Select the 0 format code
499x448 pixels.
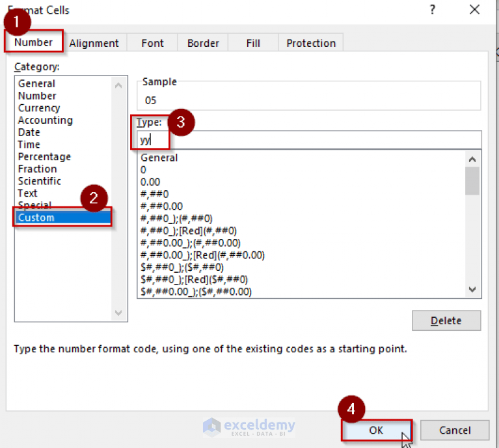(144, 170)
